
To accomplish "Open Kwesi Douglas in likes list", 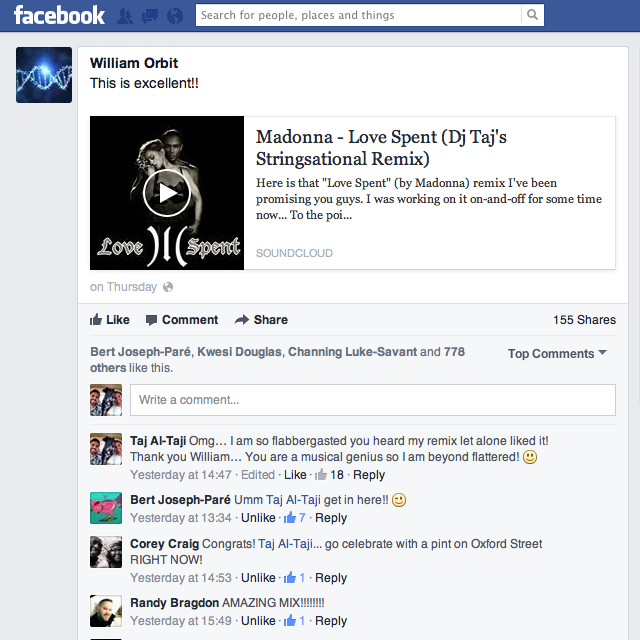I will click(240, 352).
